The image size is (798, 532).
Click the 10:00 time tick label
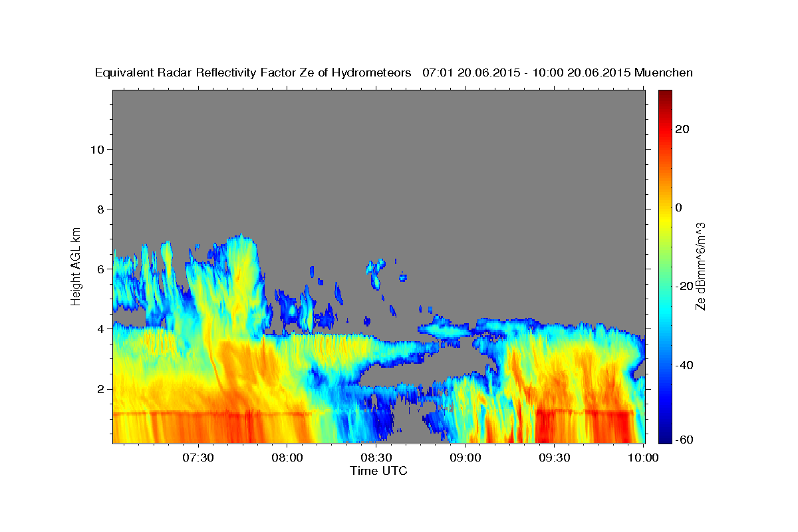[643, 458]
